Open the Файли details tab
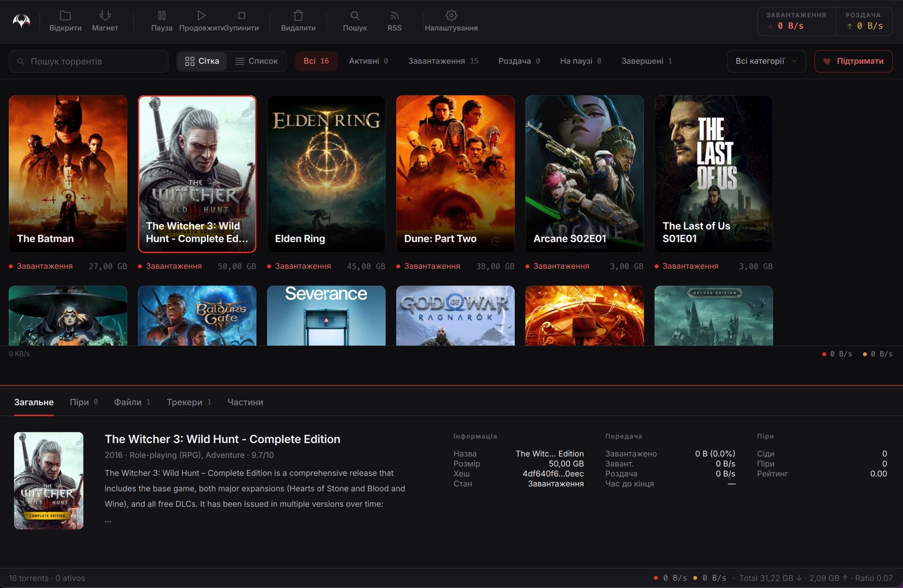 [132, 402]
